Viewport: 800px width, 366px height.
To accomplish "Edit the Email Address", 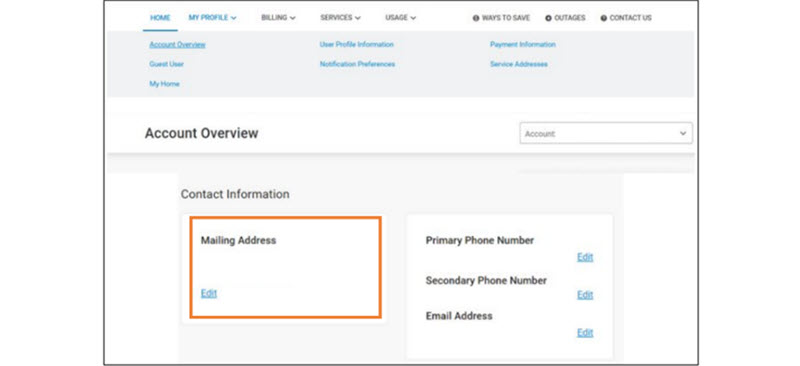I will click(585, 332).
